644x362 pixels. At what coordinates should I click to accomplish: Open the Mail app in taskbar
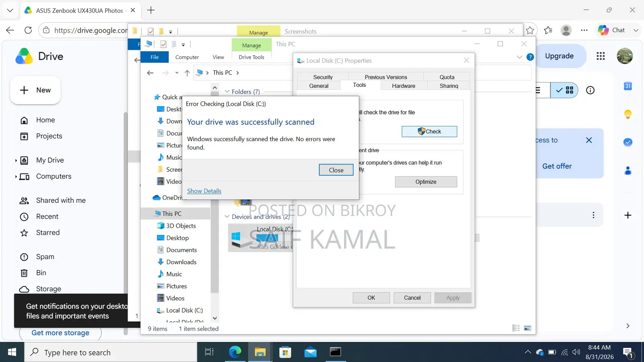pyautogui.click(x=310, y=352)
